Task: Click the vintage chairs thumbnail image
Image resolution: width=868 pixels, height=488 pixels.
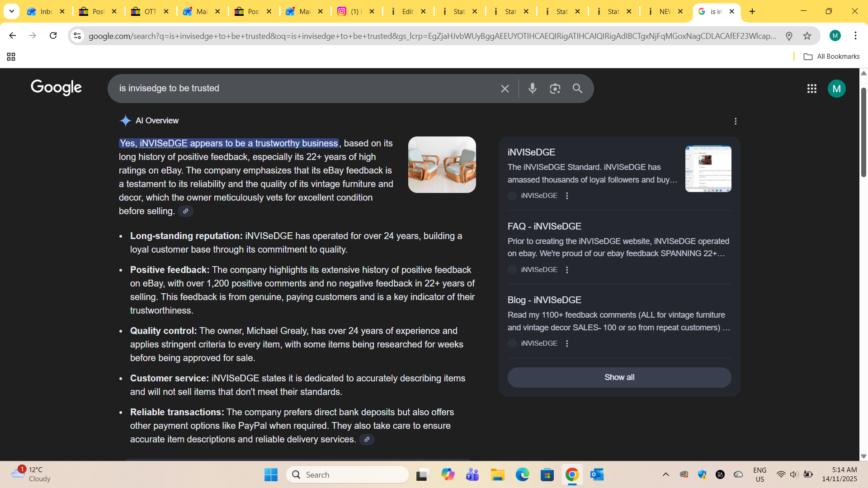Action: click(x=442, y=165)
